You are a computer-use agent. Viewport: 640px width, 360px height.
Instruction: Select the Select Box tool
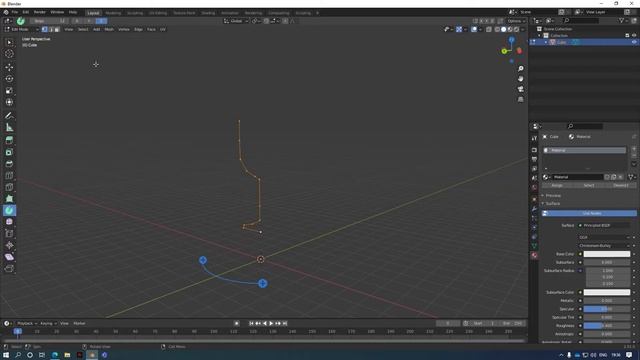pyautogui.click(x=9, y=42)
